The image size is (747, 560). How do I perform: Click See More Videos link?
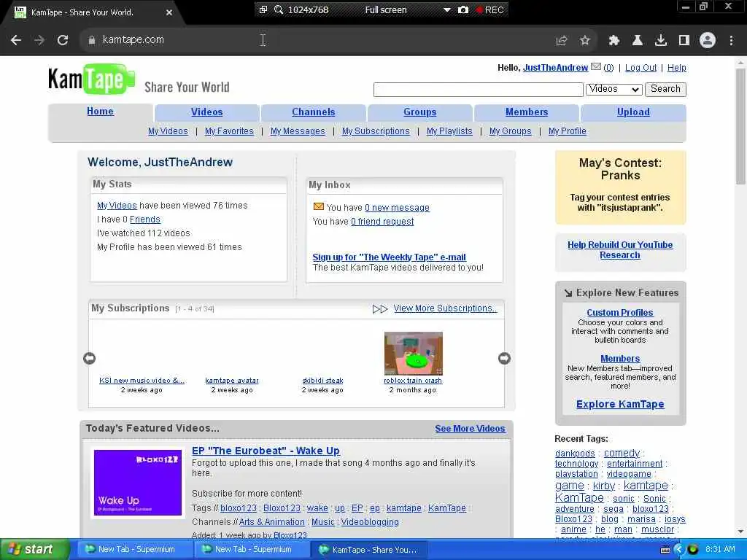tap(470, 429)
